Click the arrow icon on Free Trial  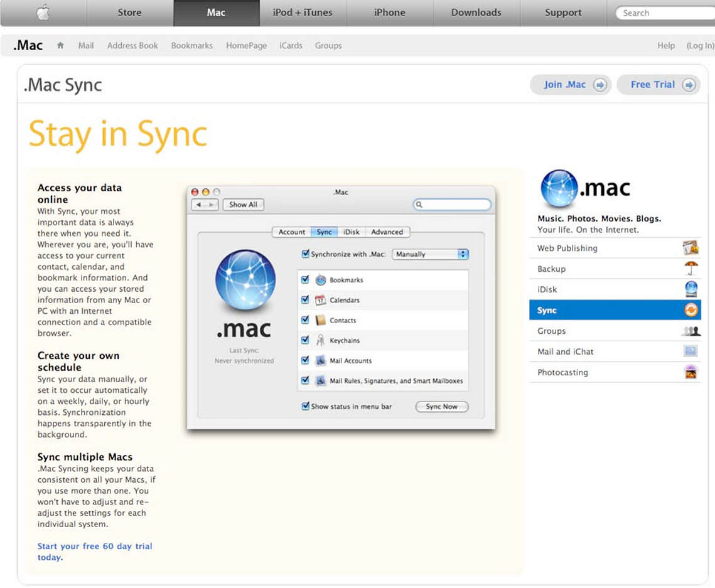click(689, 85)
